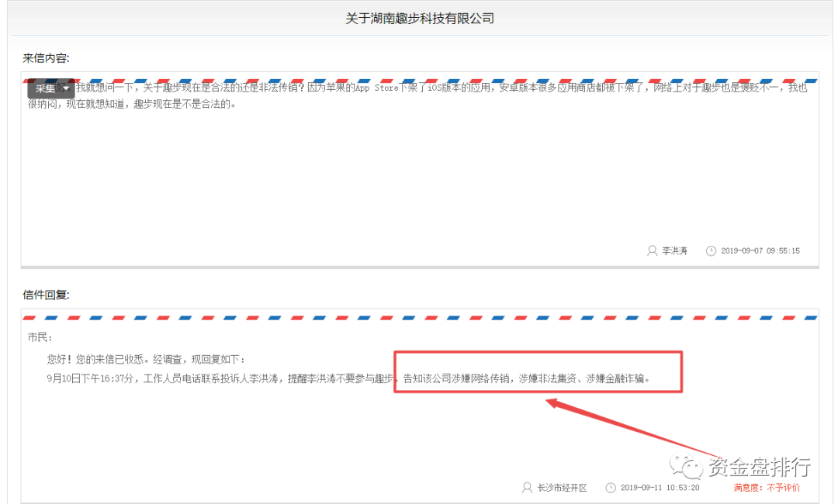838x504 pixels.
Task: Select the replier name 长沙市经开区
Action: pyautogui.click(x=563, y=488)
